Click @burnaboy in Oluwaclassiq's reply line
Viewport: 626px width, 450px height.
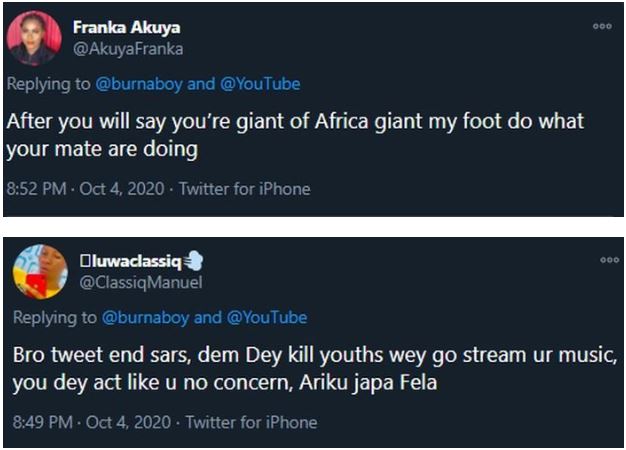pyautogui.click(x=146, y=317)
